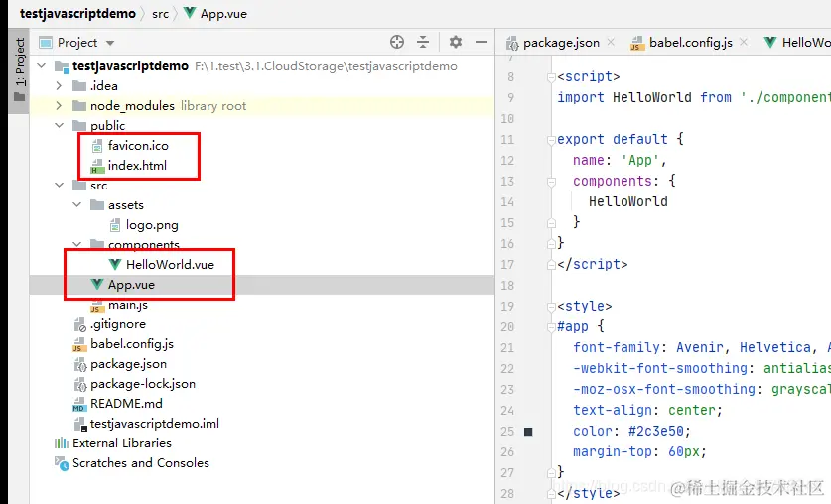Click the index.html file icon

pos(97,166)
